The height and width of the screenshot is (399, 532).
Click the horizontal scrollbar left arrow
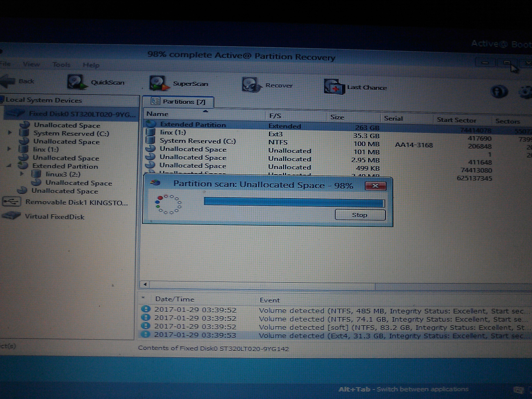click(145, 284)
